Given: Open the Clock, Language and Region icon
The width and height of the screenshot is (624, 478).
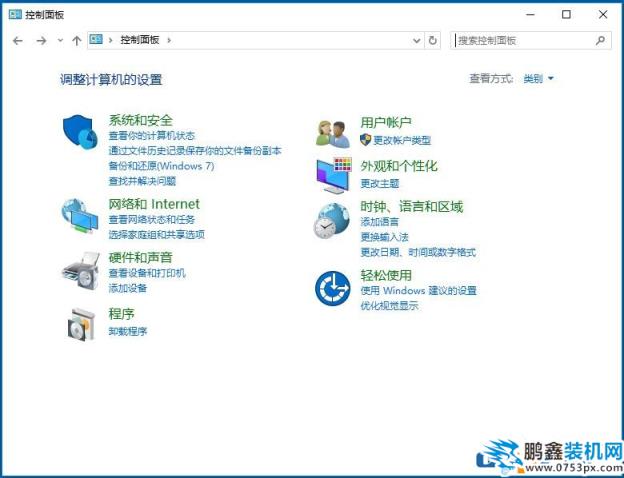Looking at the screenshot, I should coord(332,221).
